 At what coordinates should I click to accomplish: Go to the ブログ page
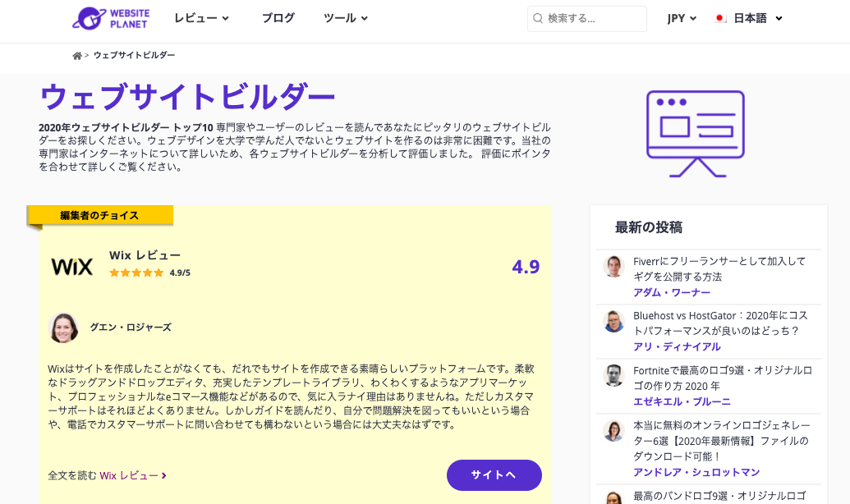tap(278, 18)
